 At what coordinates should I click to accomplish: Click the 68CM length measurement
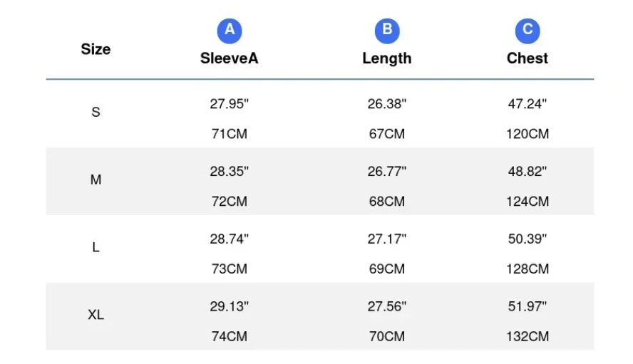coord(387,202)
